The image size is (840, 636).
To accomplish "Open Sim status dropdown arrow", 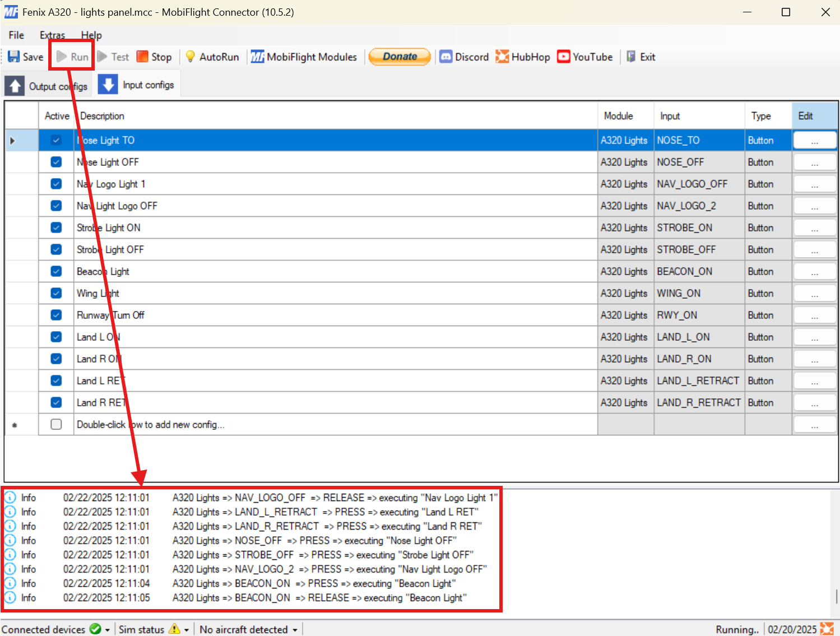I will 187,630.
